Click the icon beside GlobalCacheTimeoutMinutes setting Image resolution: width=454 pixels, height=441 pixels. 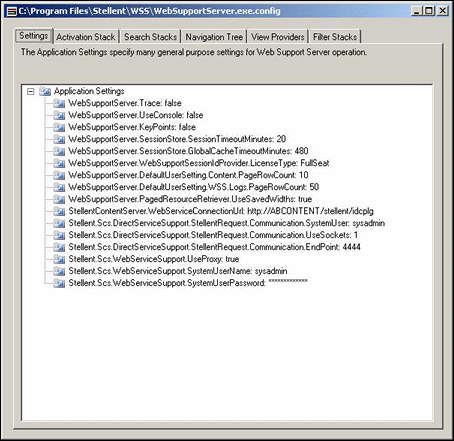[x=59, y=151]
